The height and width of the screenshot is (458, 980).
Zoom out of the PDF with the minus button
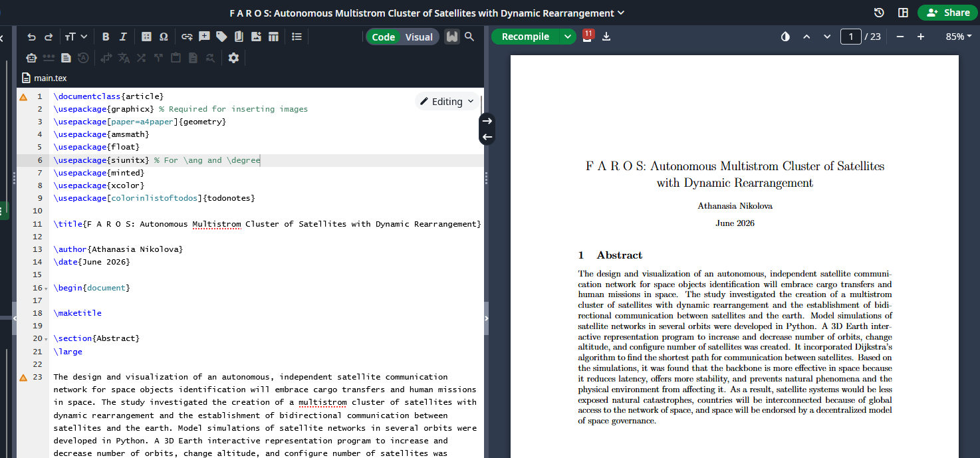pos(900,37)
